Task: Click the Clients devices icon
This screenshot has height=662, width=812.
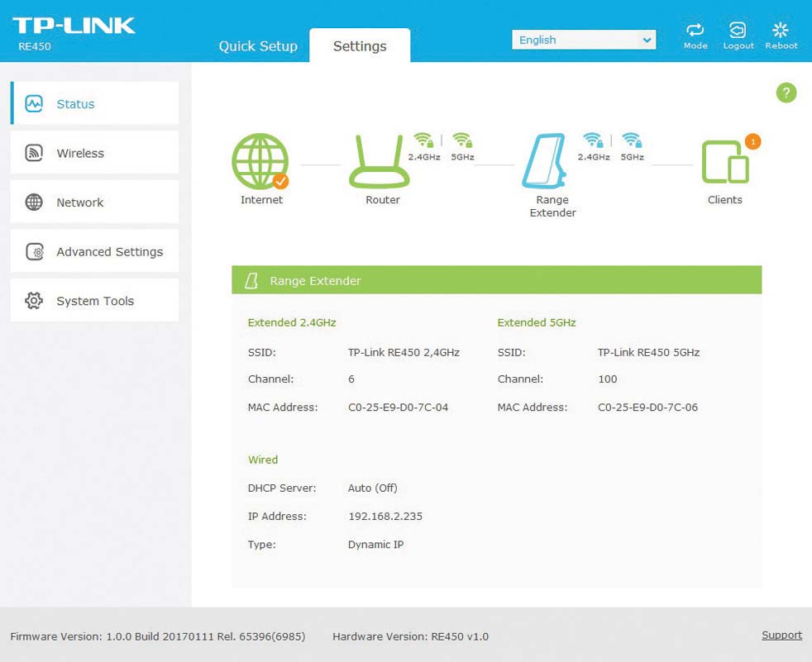Action: [725, 162]
